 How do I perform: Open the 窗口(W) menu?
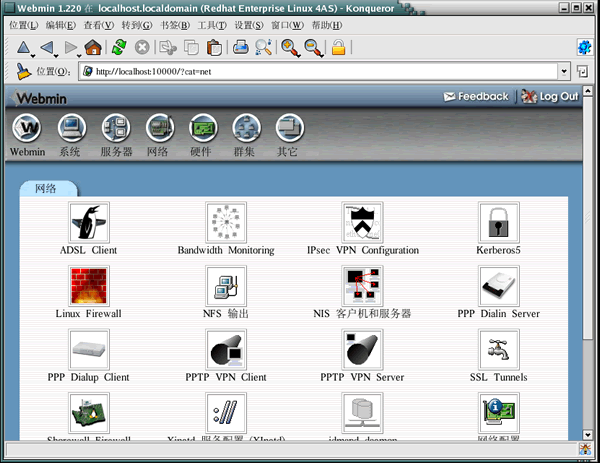tap(287, 25)
